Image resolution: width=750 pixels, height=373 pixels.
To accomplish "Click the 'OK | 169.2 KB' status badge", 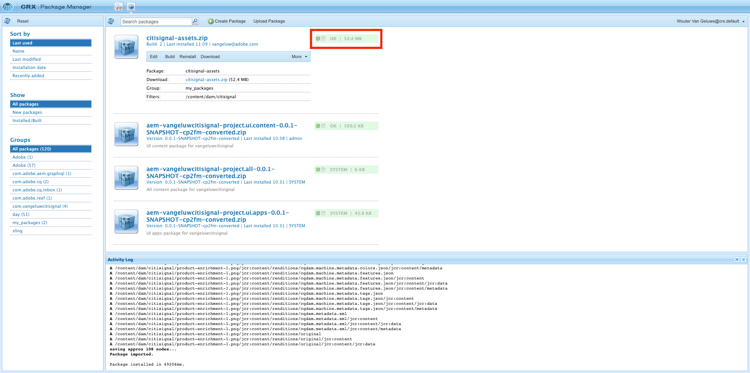I will pos(346,126).
